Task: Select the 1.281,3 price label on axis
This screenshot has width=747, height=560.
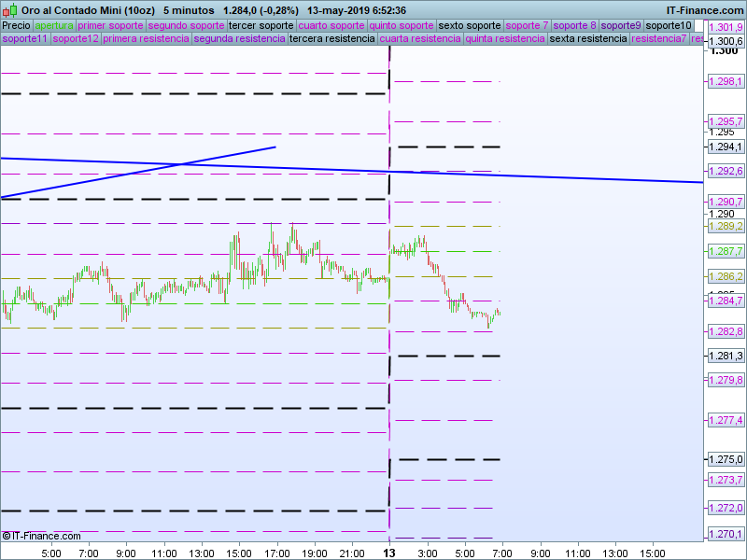Action: point(726,356)
